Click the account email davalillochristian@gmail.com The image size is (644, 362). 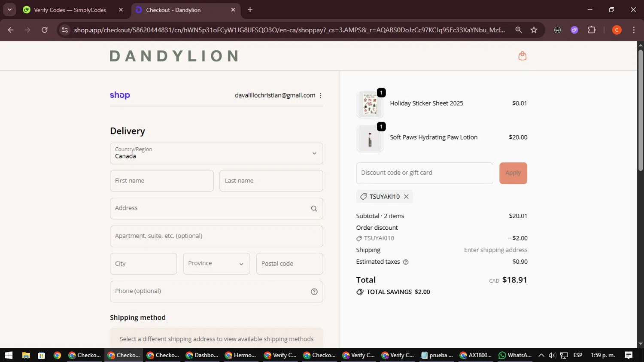pyautogui.click(x=275, y=95)
